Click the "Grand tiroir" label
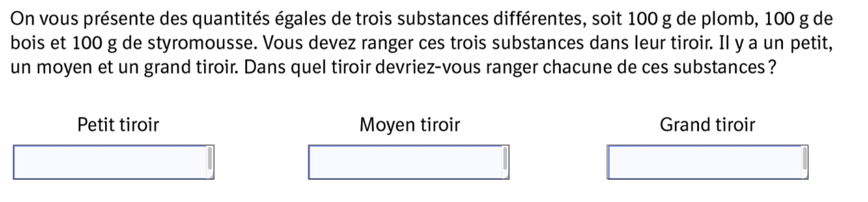 click(x=707, y=125)
